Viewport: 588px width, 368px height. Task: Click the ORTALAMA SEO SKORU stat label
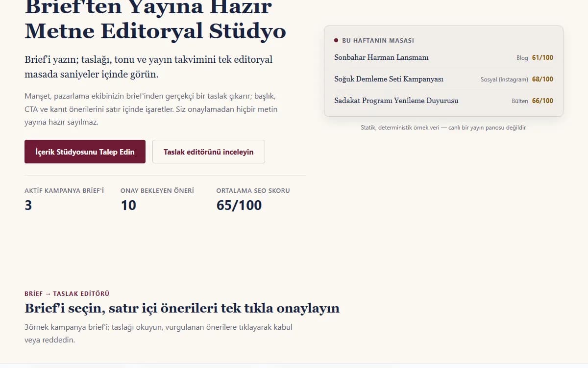[x=253, y=190]
